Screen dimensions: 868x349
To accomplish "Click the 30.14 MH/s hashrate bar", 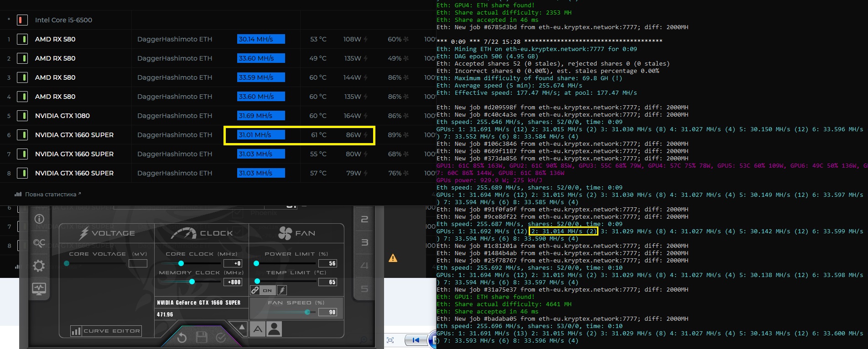I will pos(261,39).
